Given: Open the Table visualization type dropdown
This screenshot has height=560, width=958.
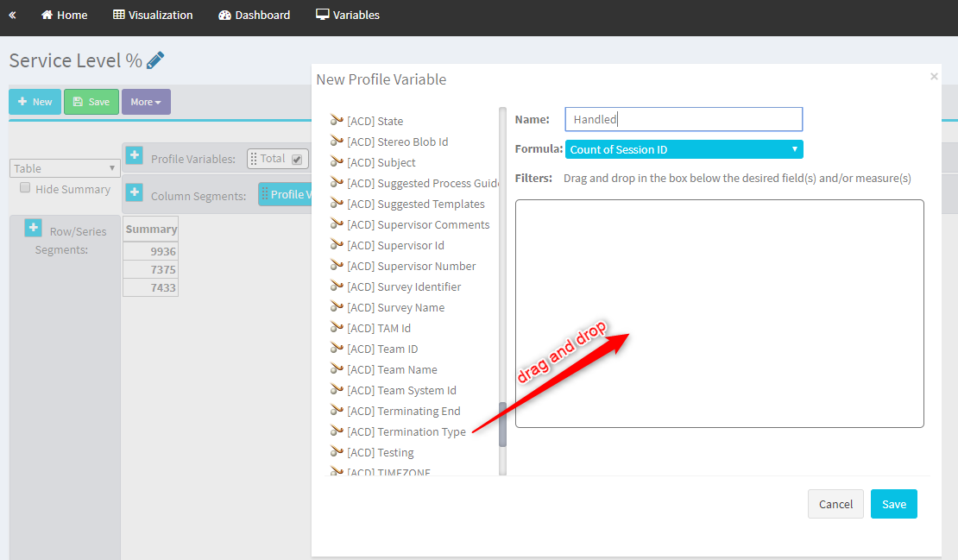Looking at the screenshot, I should [64, 168].
